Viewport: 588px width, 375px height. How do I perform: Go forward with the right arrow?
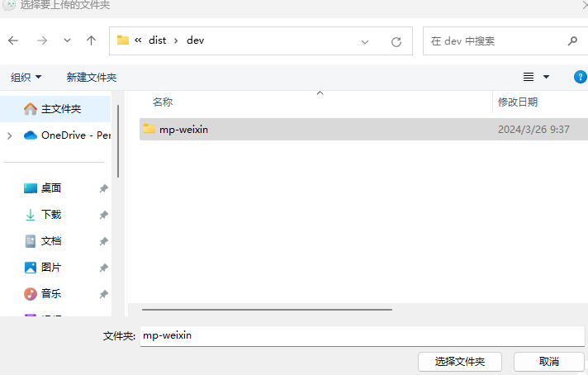coord(42,40)
